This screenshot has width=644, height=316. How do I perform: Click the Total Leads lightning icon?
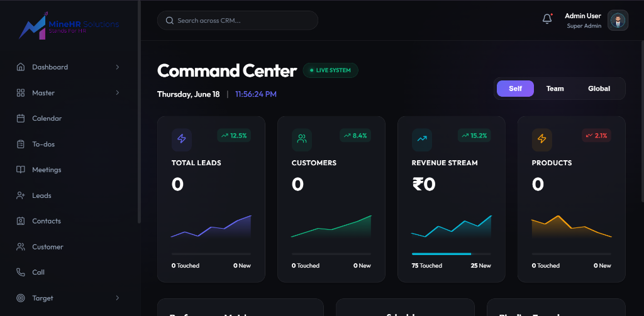pyautogui.click(x=182, y=139)
